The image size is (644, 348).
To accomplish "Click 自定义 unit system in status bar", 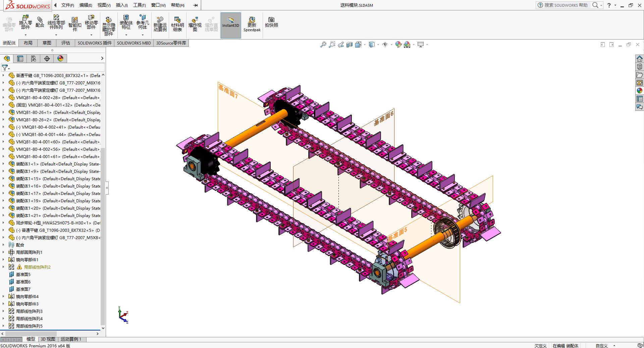I will (x=601, y=346).
